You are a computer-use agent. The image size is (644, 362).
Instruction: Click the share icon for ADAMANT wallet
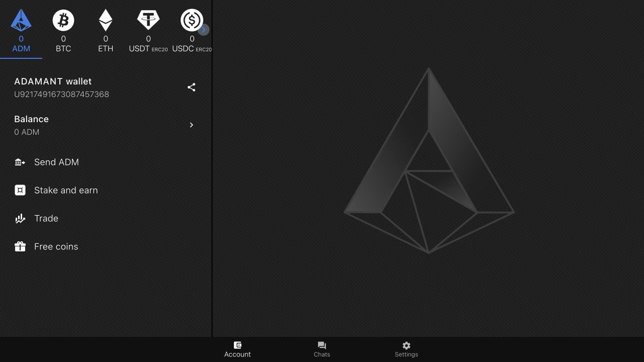point(191,87)
